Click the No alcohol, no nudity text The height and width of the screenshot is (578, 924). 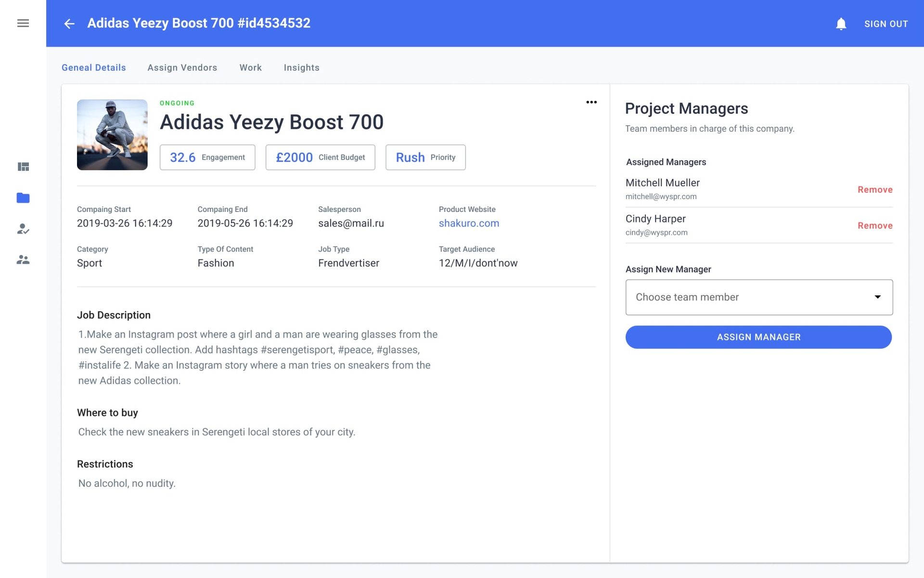(x=127, y=483)
